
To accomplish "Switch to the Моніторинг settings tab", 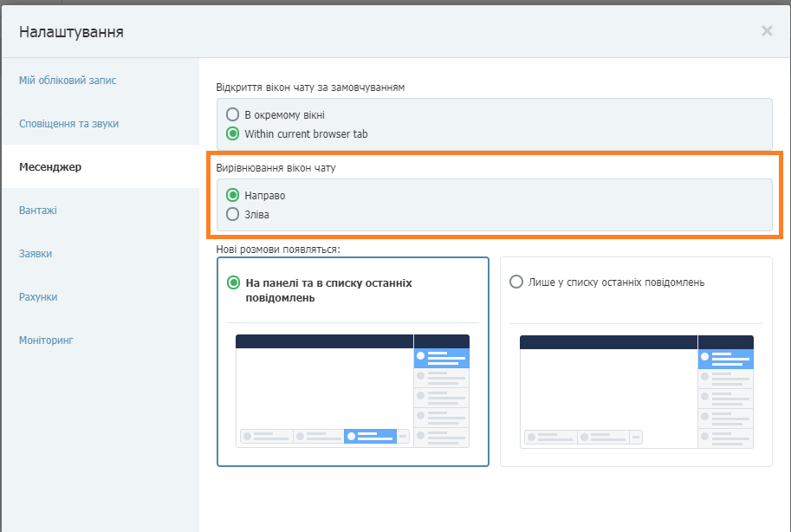I will click(x=46, y=341).
